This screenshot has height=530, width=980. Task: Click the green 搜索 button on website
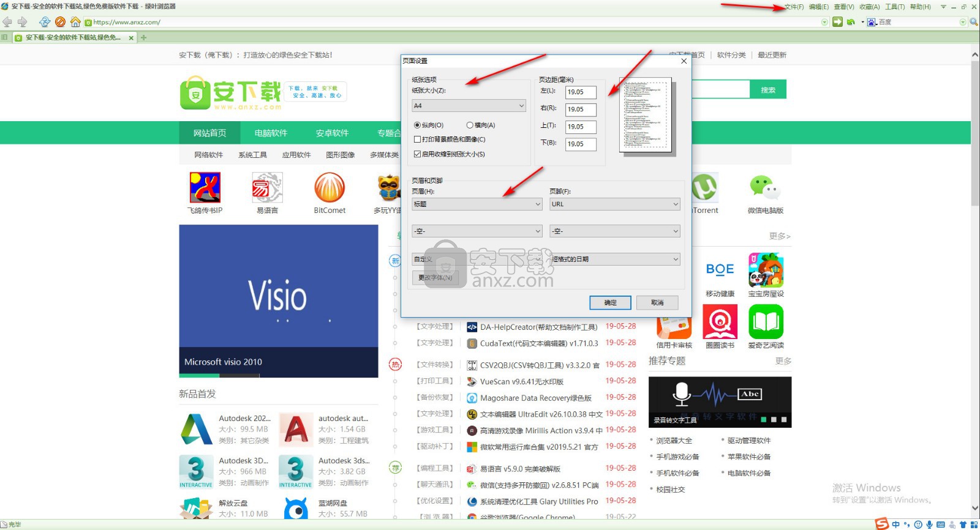pyautogui.click(x=768, y=89)
